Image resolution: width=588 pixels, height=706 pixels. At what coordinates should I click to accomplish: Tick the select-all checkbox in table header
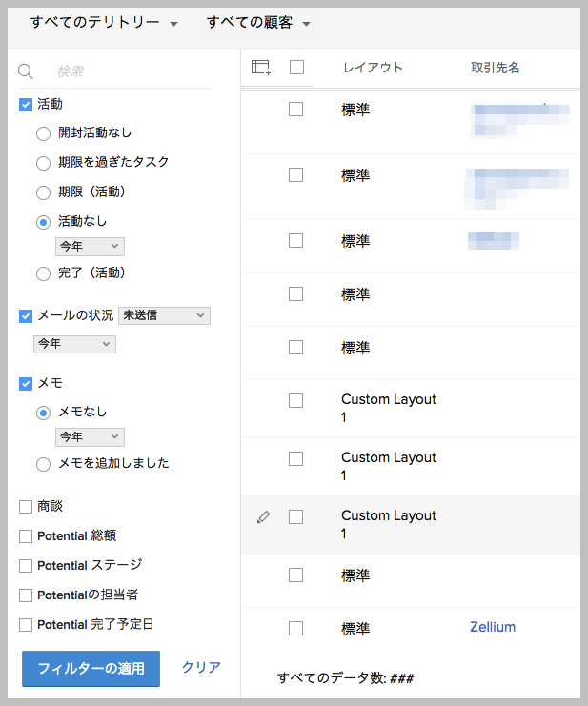click(296, 68)
